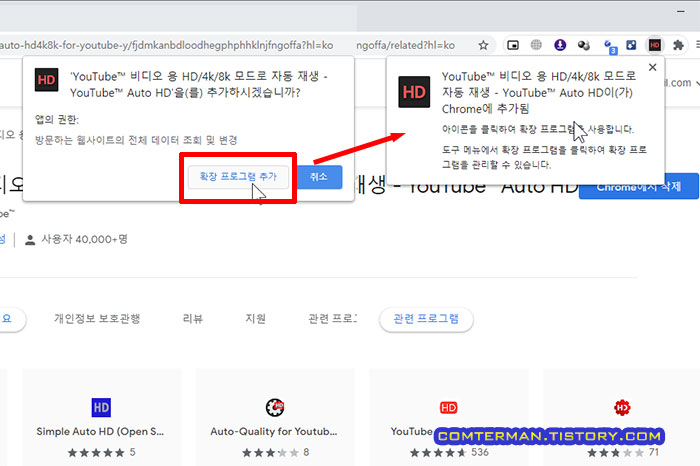
Task: Confirm with the 확장 프로그램 추가 button
Action: [238, 177]
